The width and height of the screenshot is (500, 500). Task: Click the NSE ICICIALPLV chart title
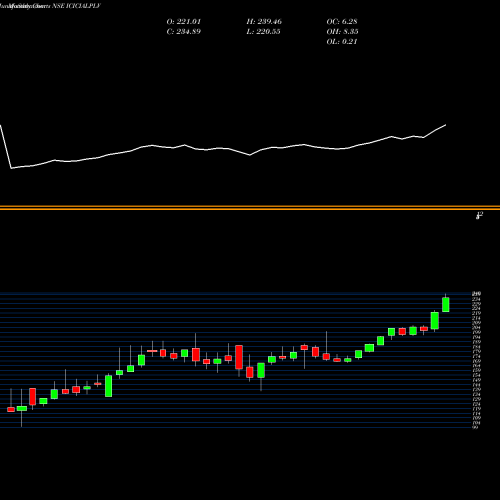76,6
